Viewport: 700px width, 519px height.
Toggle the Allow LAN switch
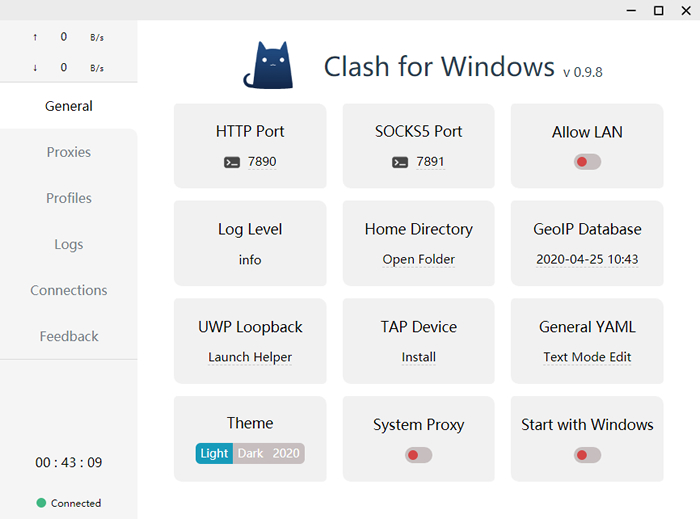click(x=587, y=162)
